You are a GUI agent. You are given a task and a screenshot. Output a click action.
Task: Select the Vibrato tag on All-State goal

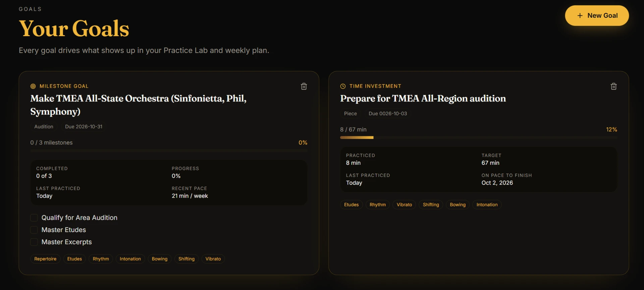(213, 259)
